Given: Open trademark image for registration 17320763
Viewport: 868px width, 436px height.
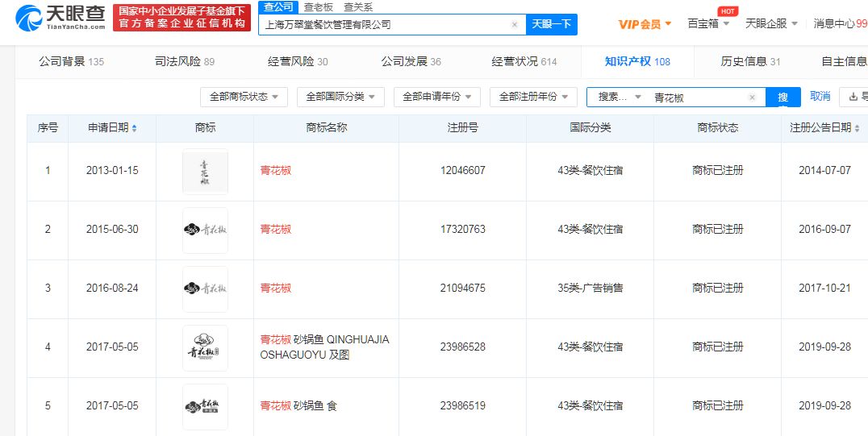Looking at the screenshot, I should tap(206, 230).
